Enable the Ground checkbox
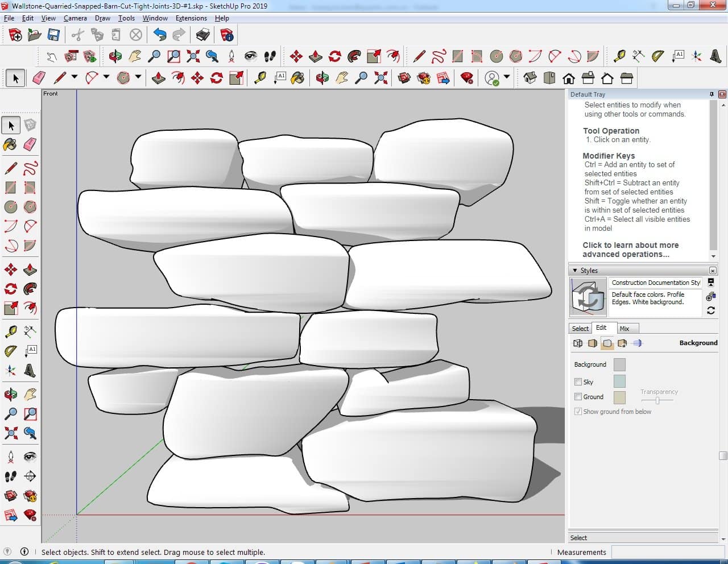This screenshot has width=728, height=564. [578, 397]
